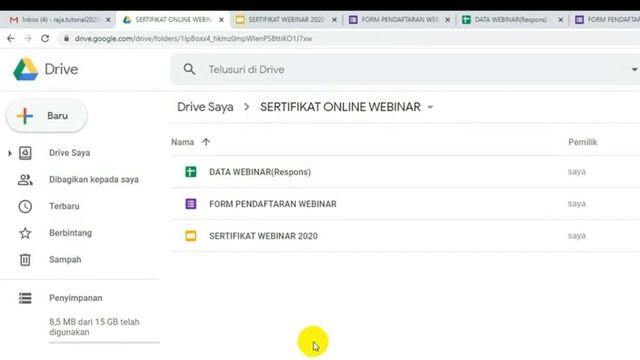Click the Drive Saya sidebar icon
This screenshot has width=640, height=360.
pos(25,153)
